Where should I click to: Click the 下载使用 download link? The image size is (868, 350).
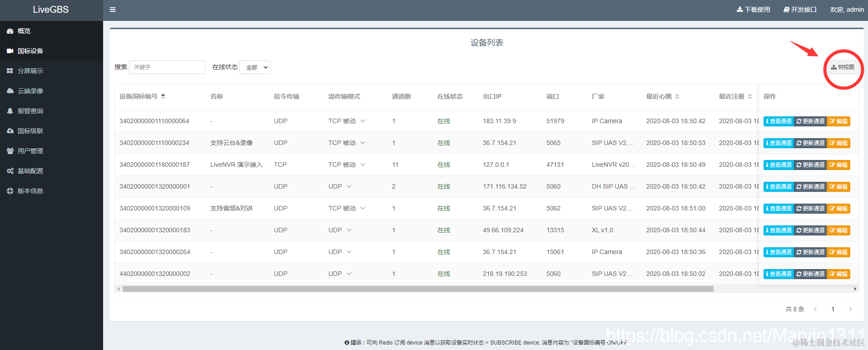coord(754,10)
